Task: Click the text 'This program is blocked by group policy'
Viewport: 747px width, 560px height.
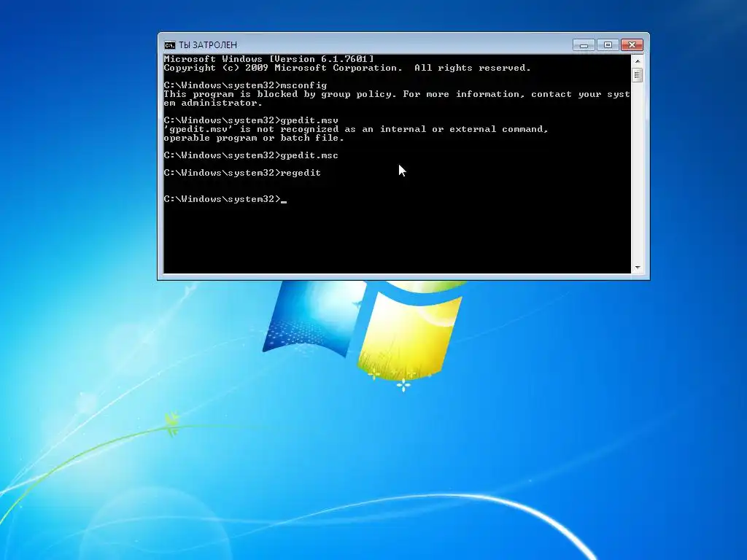Action: coord(279,94)
